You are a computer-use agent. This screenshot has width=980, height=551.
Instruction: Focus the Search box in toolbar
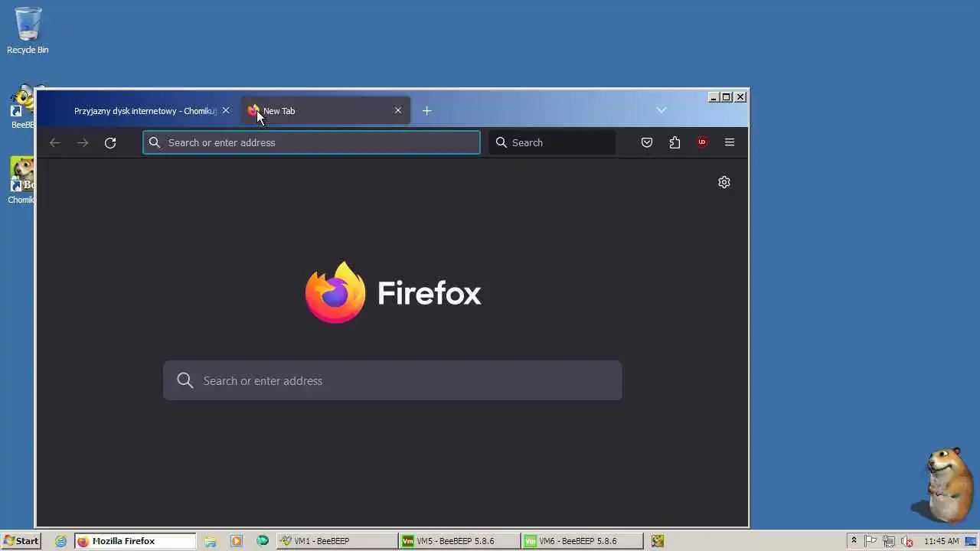pos(552,142)
